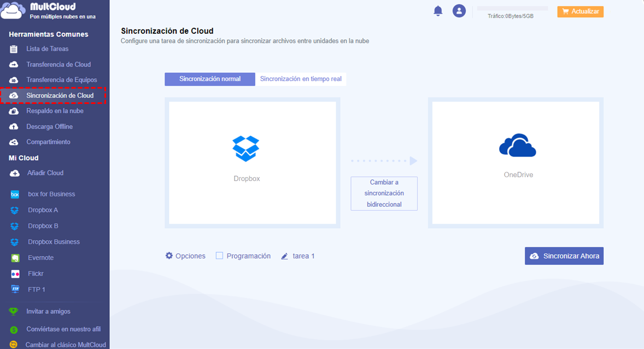Click Añadir Cloud label
644x349 pixels.
45,173
